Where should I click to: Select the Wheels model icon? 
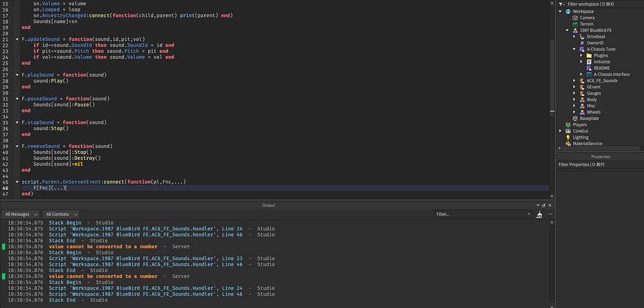582,112
